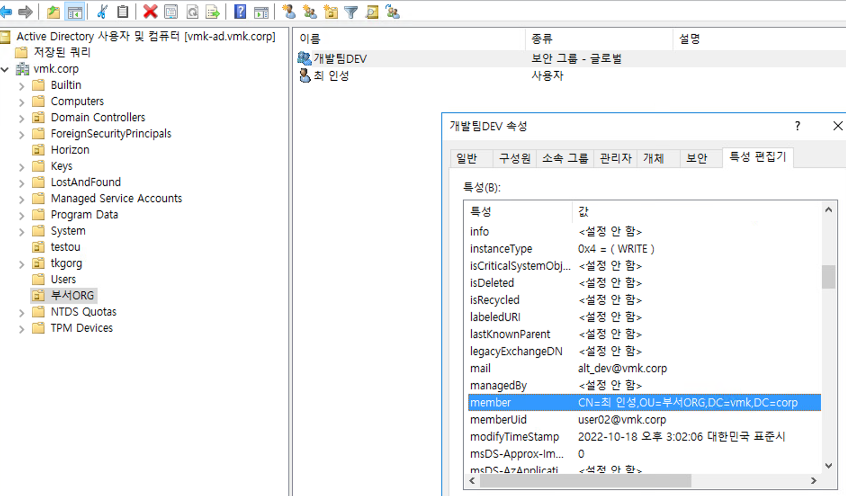846x496 pixels.
Task: Click the Paste clipboard icon
Action: point(123,11)
